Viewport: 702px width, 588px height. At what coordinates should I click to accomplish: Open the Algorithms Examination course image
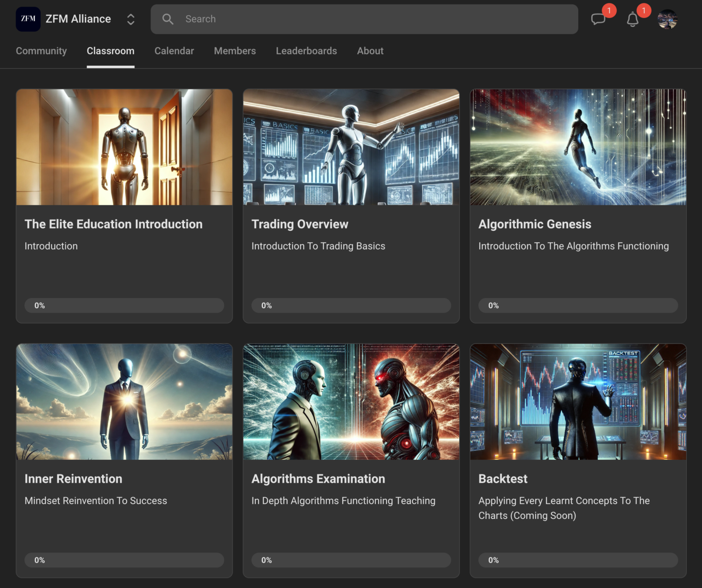[351, 402]
